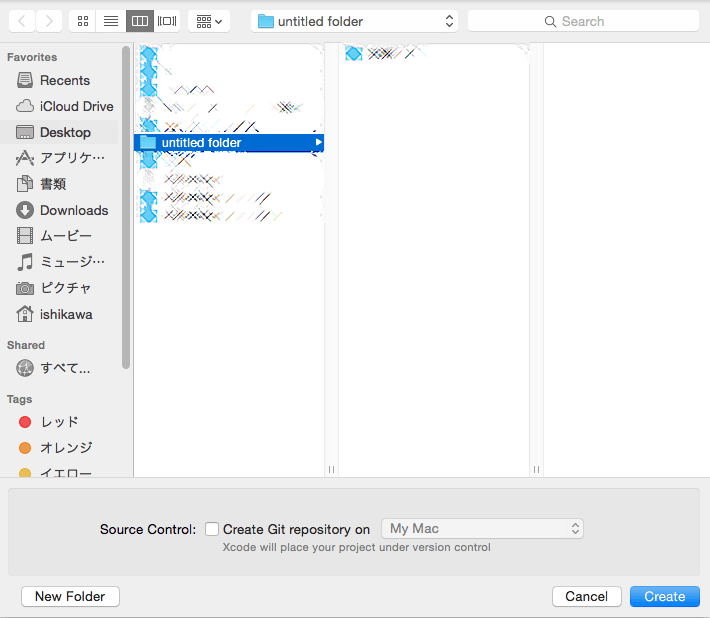Open the アプリケ… applications sidebar item
Viewport: 710px width, 618px height.
pos(59,158)
